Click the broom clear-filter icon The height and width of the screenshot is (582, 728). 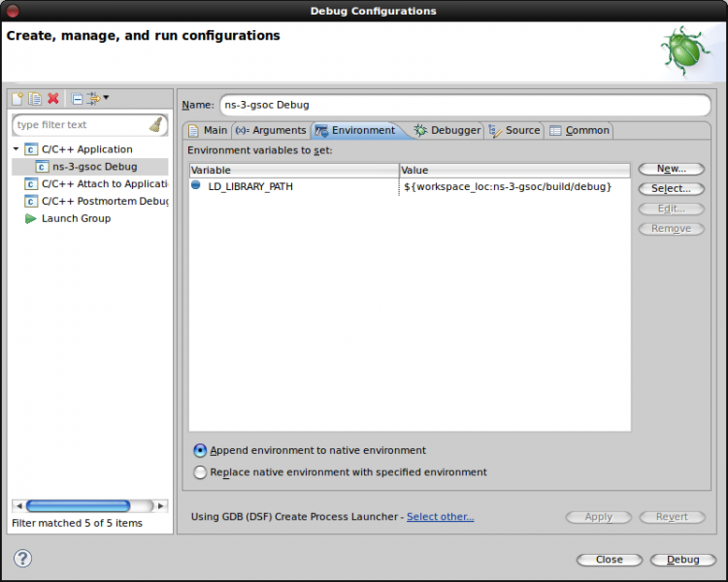156,125
